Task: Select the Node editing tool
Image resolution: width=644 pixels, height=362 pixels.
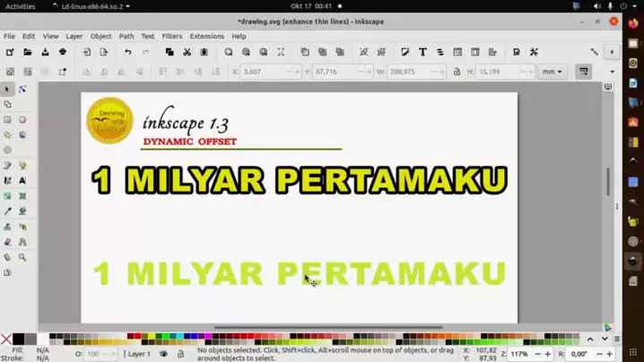Action: [22, 89]
